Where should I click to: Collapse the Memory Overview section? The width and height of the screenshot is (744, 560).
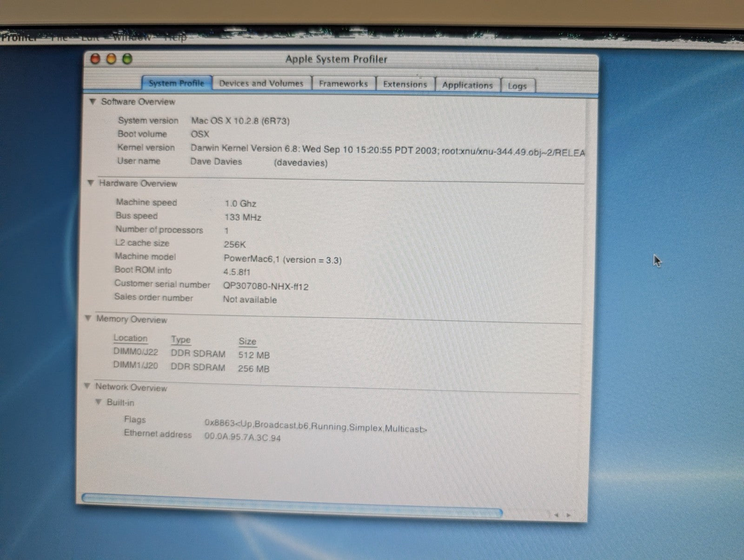click(x=88, y=319)
